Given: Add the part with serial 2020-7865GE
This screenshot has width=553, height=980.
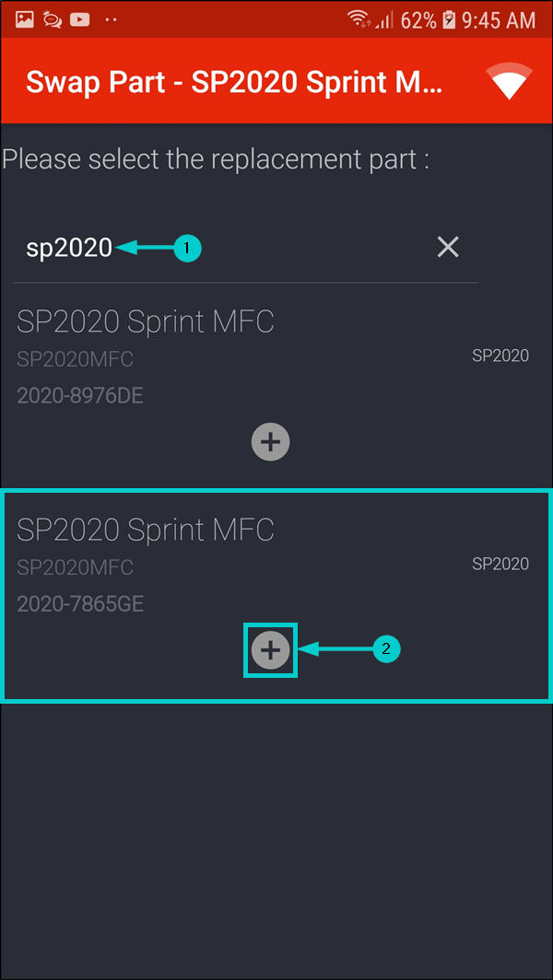Looking at the screenshot, I should point(270,650).
